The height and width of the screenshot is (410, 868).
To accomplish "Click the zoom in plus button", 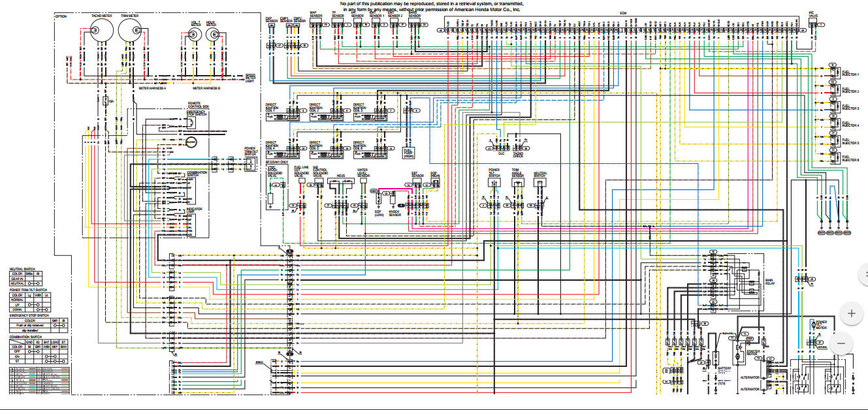I will (x=852, y=313).
